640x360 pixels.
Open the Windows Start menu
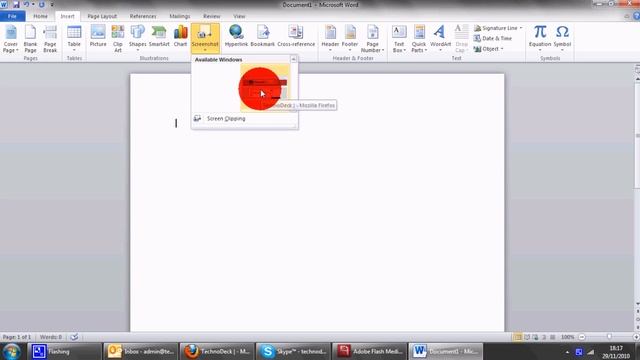[x=11, y=351]
